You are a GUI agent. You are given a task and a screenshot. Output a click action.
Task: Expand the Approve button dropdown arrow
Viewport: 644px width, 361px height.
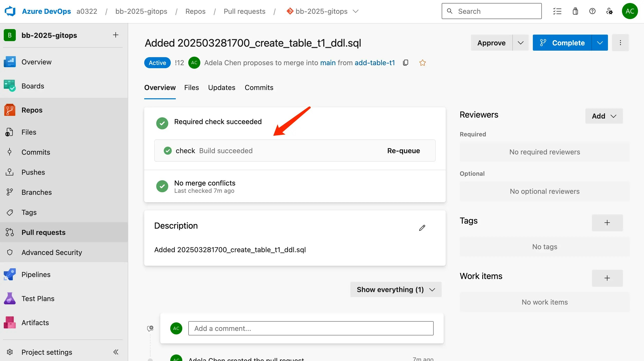pyautogui.click(x=521, y=42)
